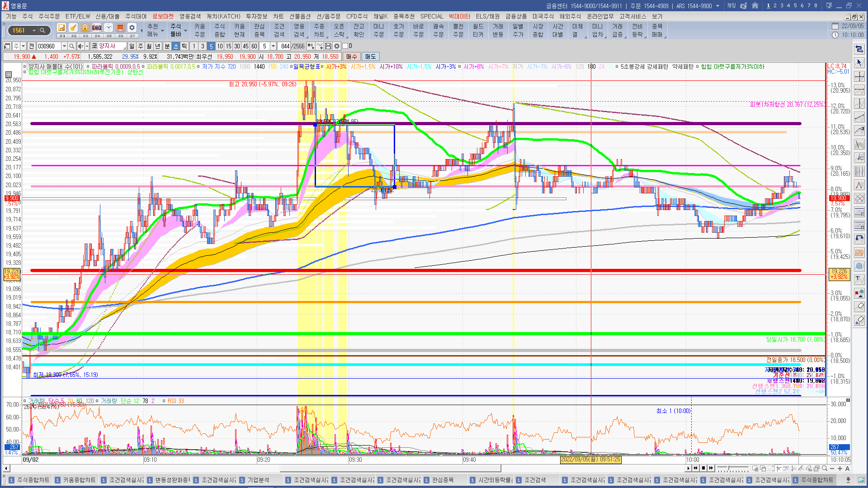Click the text T tool in right toolbar
This screenshot has height=488, width=868.
[x=859, y=279]
